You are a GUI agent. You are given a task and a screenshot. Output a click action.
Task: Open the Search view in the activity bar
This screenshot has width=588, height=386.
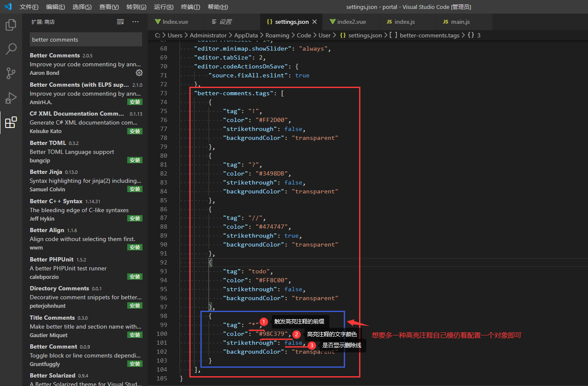[11, 49]
